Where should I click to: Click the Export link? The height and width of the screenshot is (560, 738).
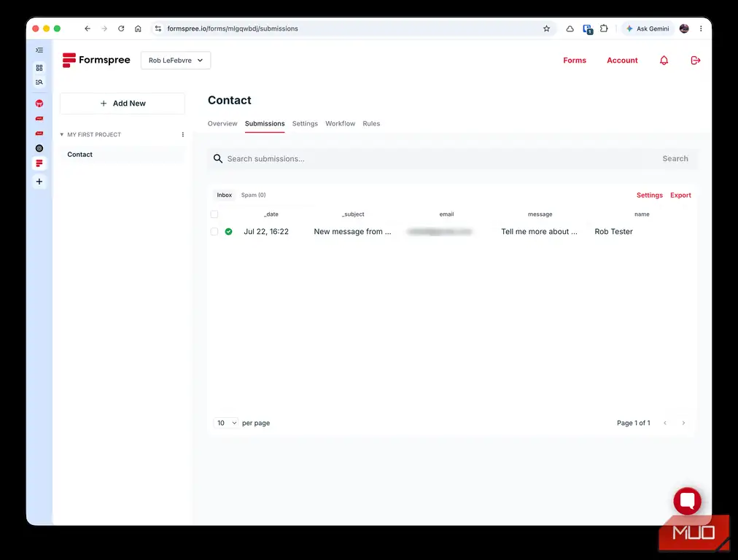[680, 195]
